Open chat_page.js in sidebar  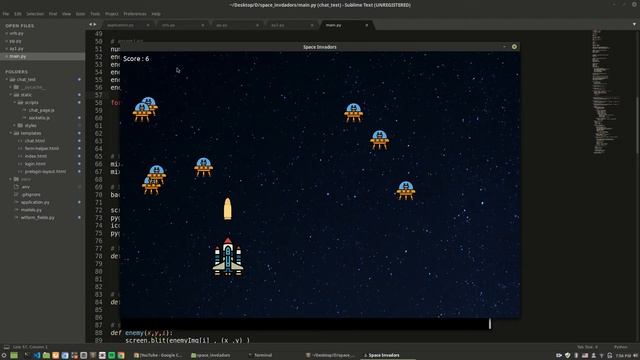click(42, 110)
